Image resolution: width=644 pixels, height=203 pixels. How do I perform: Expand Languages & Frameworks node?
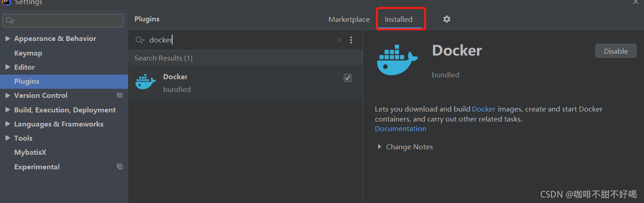coord(8,124)
